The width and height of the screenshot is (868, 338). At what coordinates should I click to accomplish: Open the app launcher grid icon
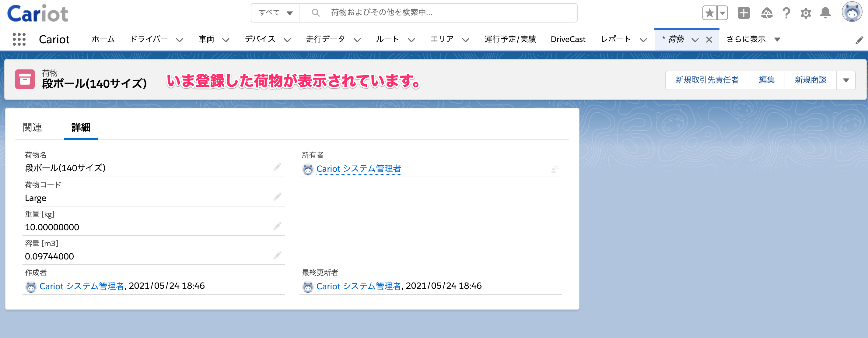(19, 39)
